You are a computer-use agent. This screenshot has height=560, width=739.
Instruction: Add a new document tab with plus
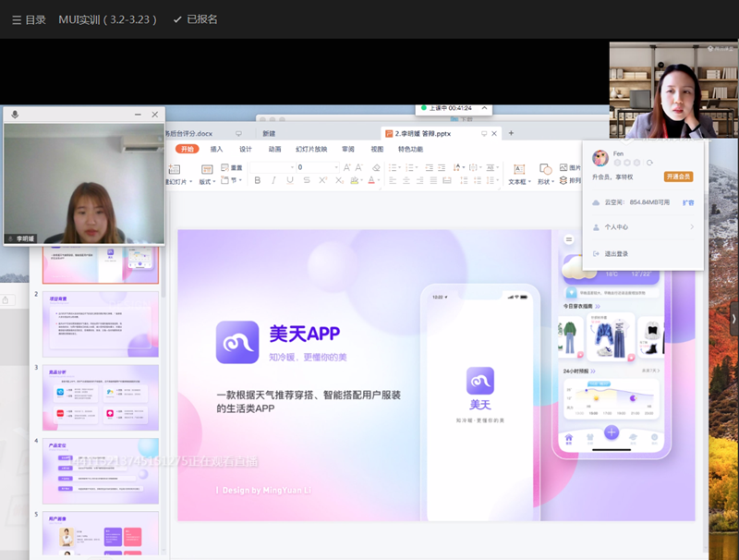(x=511, y=133)
